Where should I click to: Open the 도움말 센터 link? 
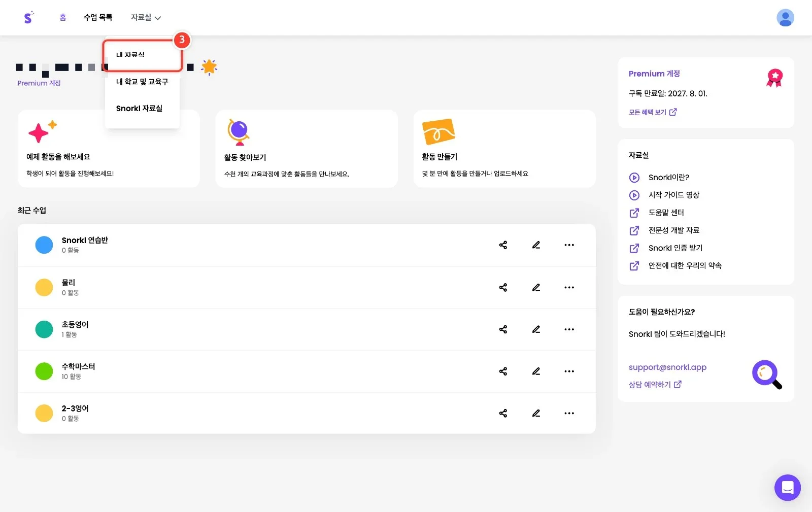tap(657, 213)
